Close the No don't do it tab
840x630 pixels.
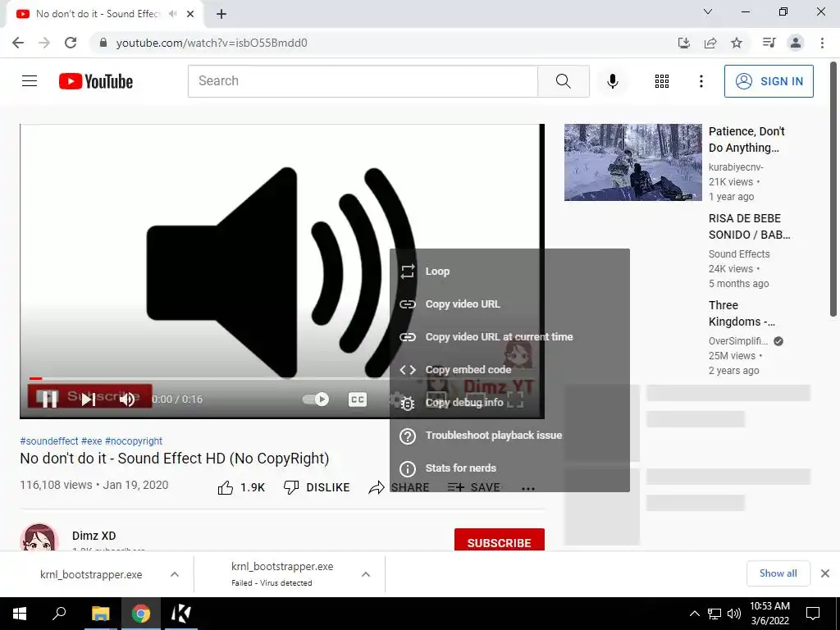[x=190, y=14]
